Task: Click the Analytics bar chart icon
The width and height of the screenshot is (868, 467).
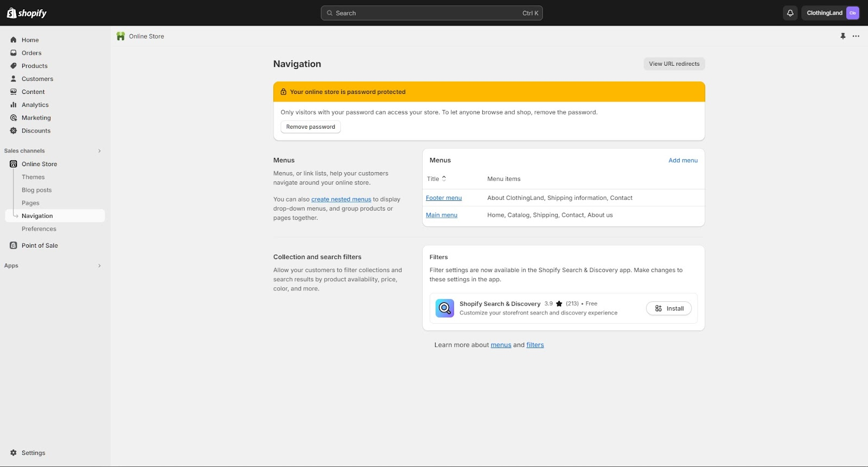Action: (x=14, y=105)
